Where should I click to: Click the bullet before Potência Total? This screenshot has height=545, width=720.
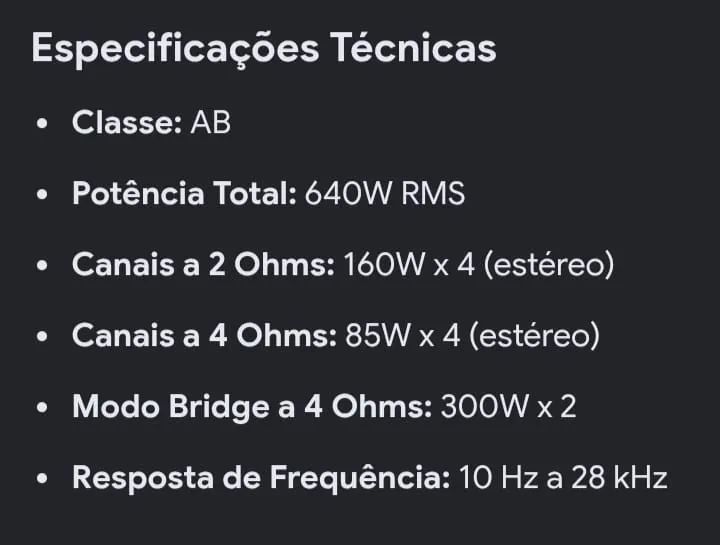pyautogui.click(x=42, y=194)
